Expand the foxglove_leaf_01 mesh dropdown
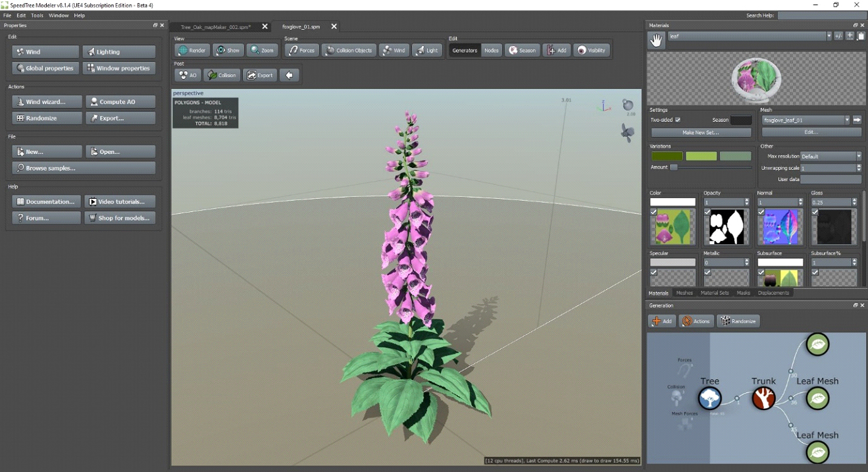This screenshot has height=472, width=868. (847, 120)
